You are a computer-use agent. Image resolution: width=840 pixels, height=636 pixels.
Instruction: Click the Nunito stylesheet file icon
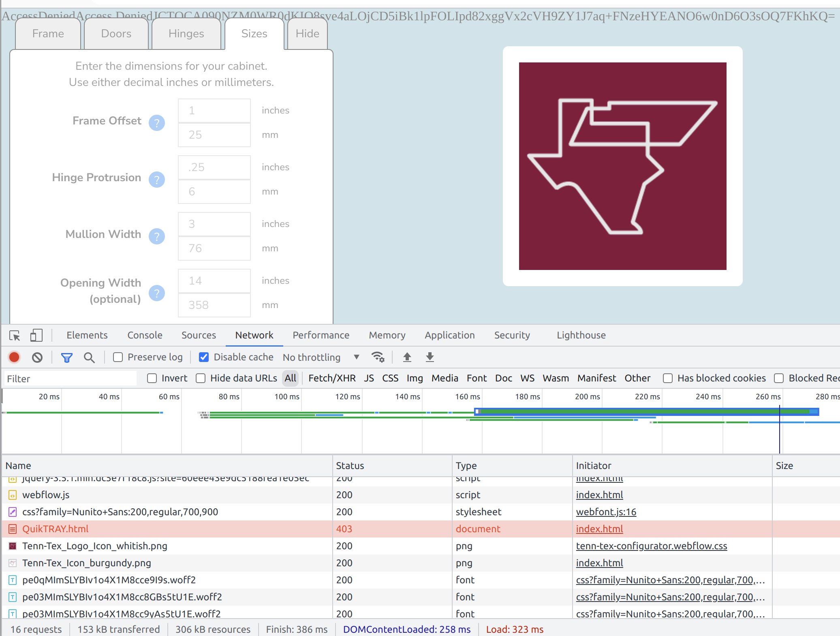[x=13, y=512]
